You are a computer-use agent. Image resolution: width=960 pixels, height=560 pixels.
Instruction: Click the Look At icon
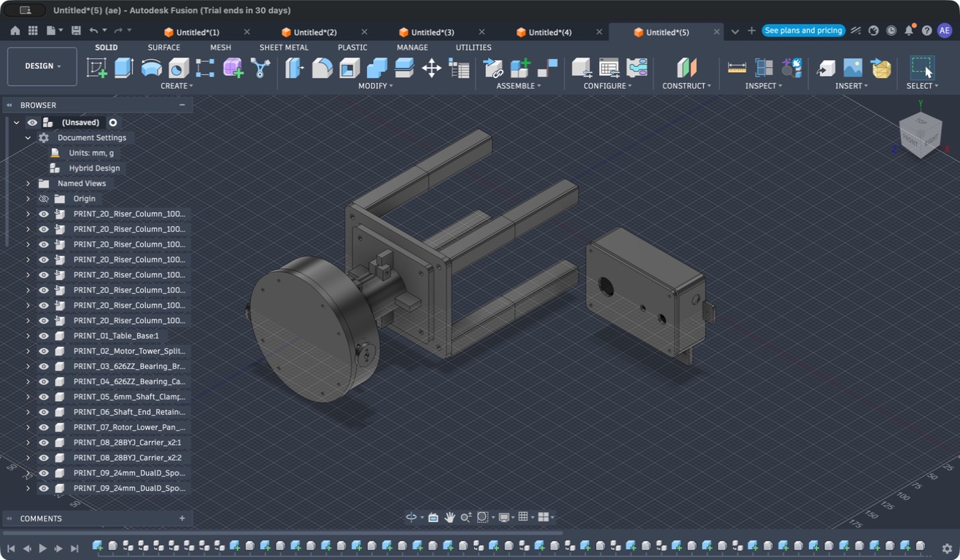coord(433,518)
